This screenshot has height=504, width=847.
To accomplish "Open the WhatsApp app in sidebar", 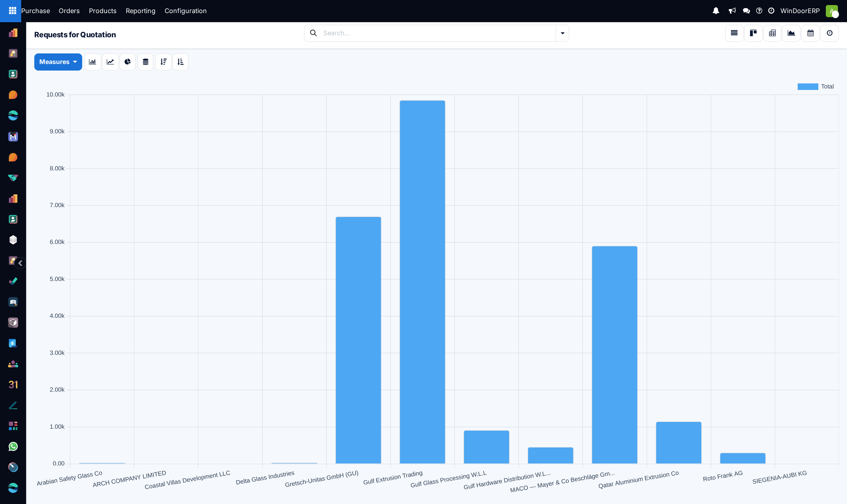I will tap(13, 447).
